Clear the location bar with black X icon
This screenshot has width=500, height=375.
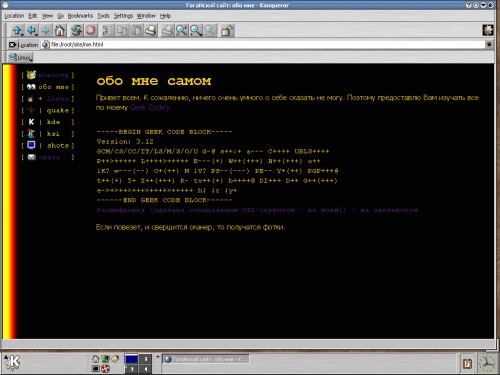12,45
